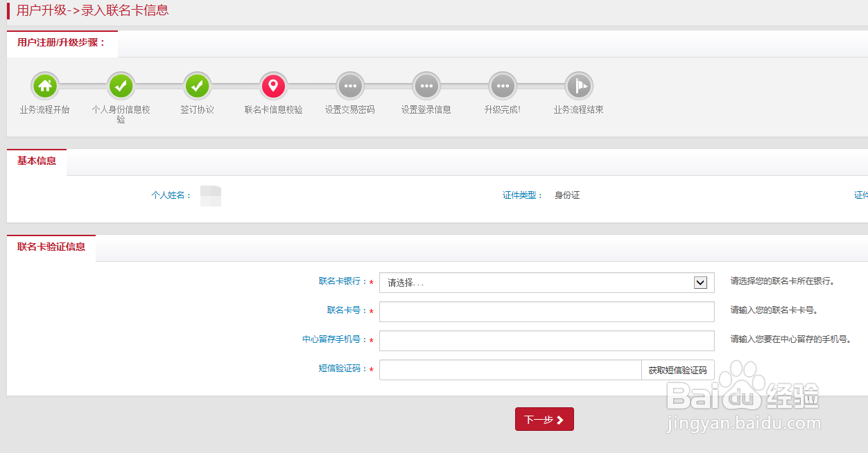868x453 pixels.
Task: Switch to the 联名卡验证信息 tab
Action: point(51,247)
